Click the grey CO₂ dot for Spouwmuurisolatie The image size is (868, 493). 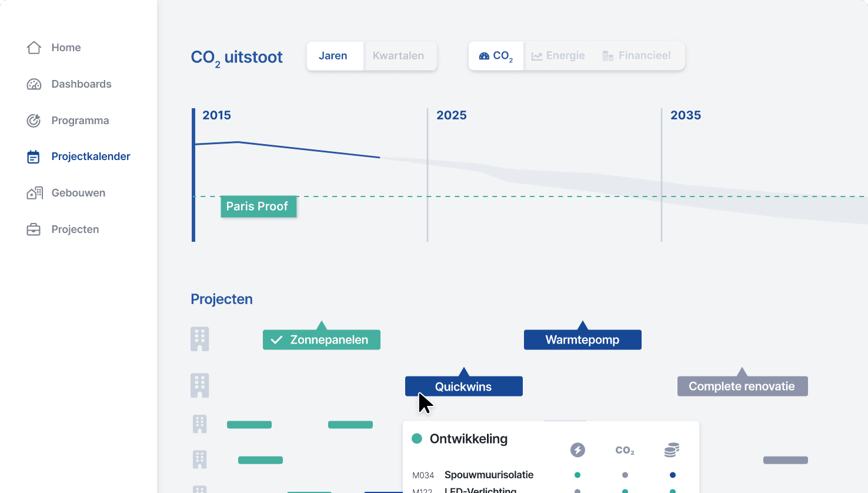(625, 475)
